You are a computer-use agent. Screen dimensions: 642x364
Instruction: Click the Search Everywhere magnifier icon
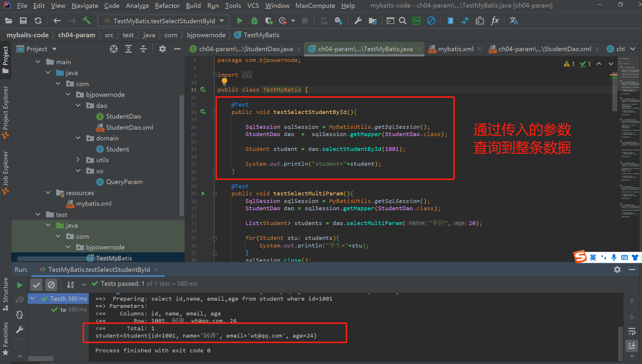402,21
